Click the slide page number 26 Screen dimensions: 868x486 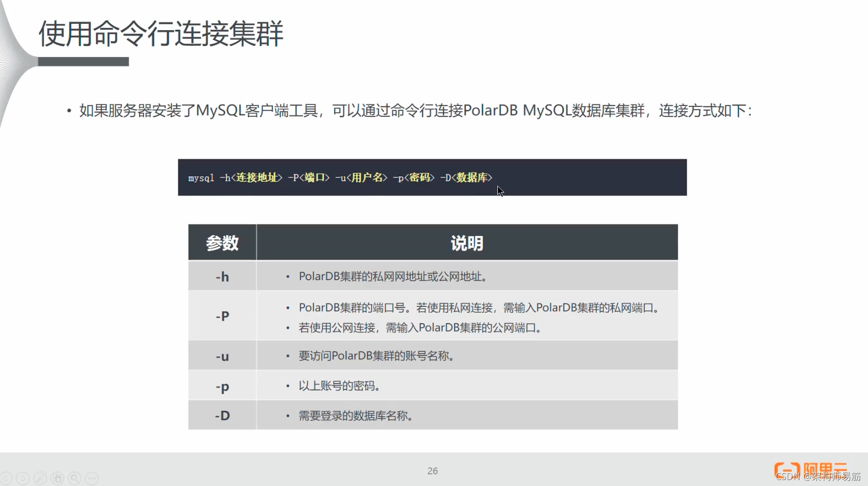click(x=433, y=471)
